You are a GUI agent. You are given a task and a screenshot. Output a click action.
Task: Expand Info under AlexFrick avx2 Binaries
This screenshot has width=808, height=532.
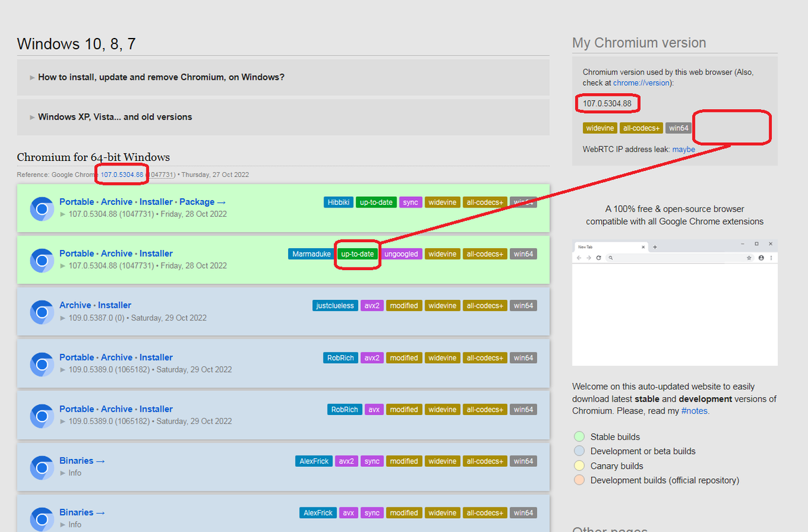71,473
